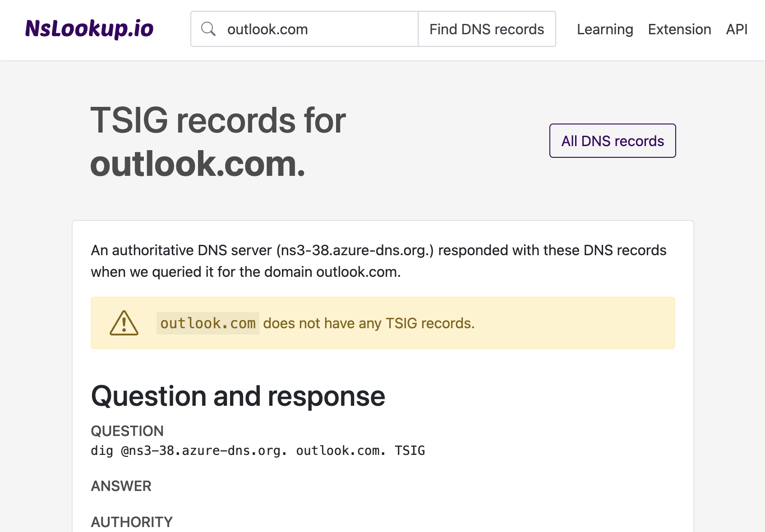Click the Question and response heading

238,396
